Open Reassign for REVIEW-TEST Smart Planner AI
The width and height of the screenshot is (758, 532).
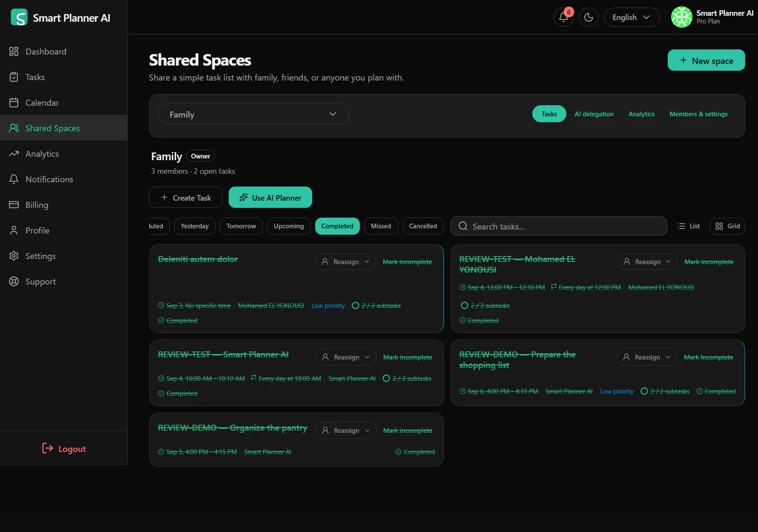(346, 357)
